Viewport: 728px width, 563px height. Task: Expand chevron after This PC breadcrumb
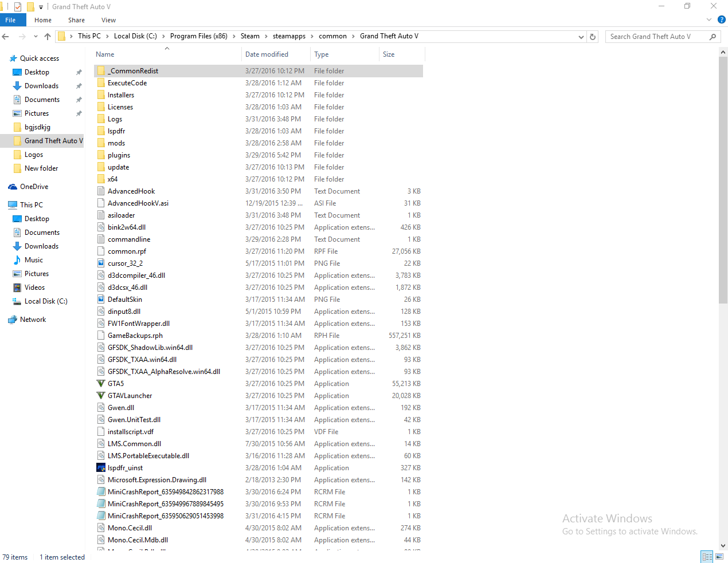tap(107, 36)
